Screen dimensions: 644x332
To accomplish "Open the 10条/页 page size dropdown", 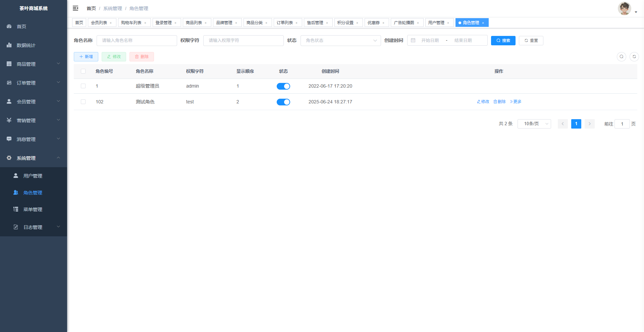I will tap(534, 124).
